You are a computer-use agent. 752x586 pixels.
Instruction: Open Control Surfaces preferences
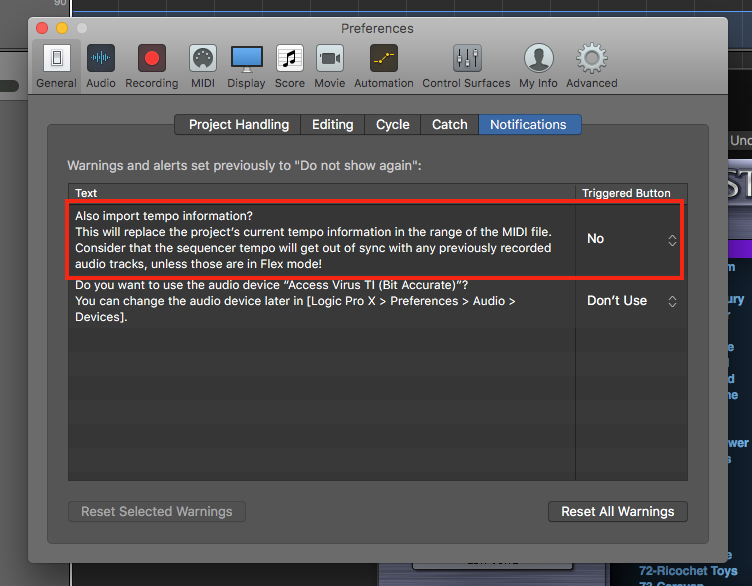[x=466, y=66]
